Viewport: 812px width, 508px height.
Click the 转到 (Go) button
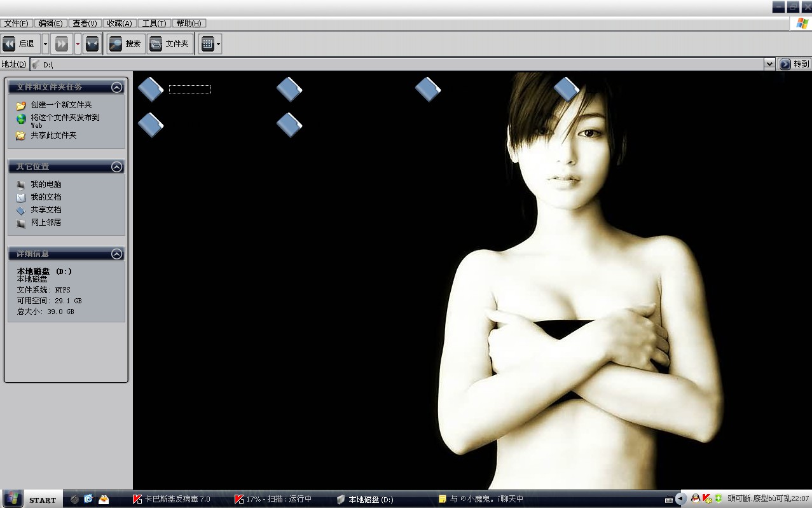click(x=795, y=64)
